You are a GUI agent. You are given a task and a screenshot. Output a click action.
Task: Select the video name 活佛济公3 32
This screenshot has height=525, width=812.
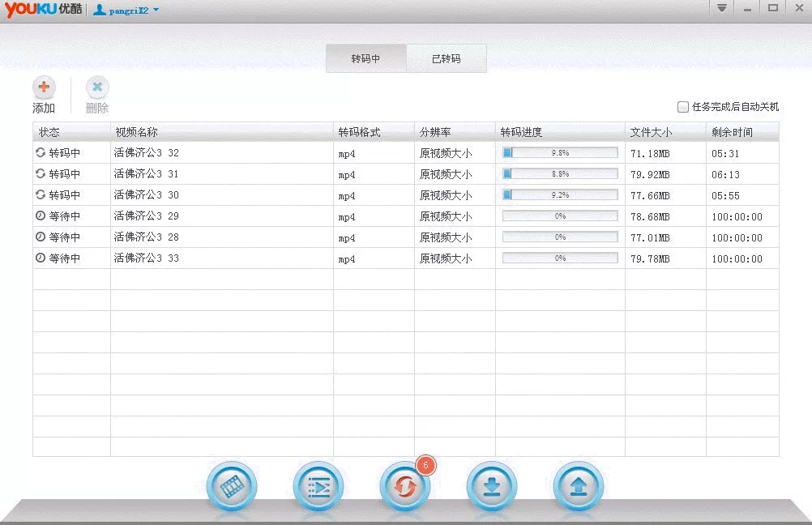click(146, 153)
